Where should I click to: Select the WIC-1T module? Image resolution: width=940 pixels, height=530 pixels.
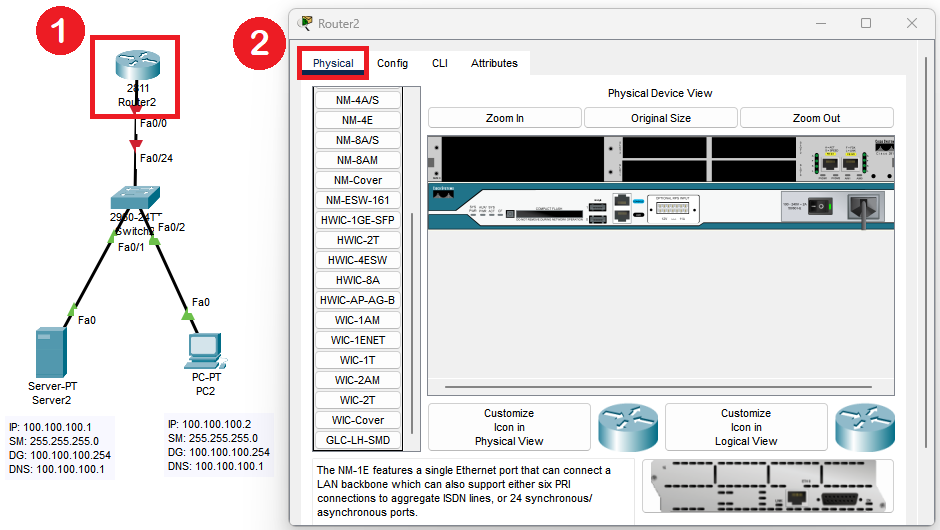(358, 360)
